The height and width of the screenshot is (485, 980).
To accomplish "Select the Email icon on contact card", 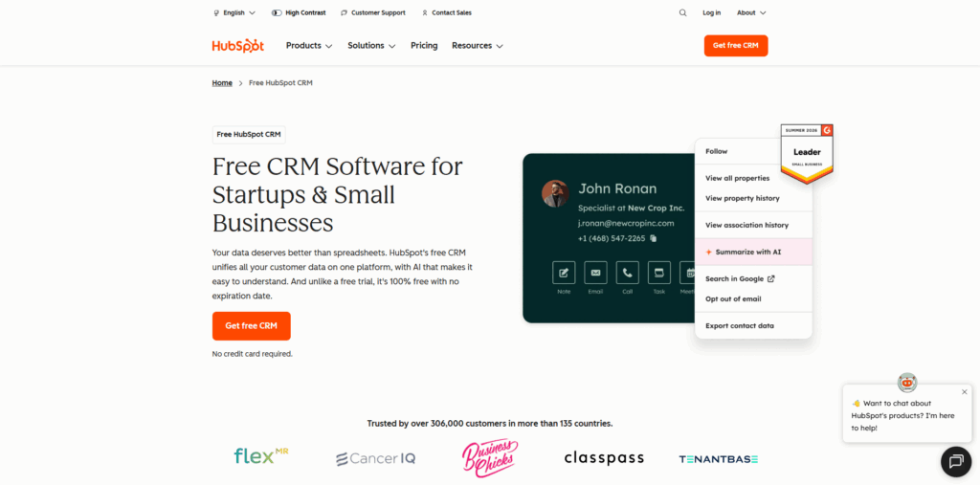I will [x=595, y=273].
